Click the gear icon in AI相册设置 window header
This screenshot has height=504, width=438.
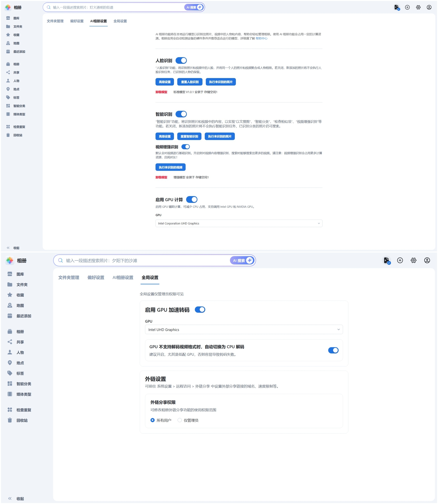[x=418, y=7]
